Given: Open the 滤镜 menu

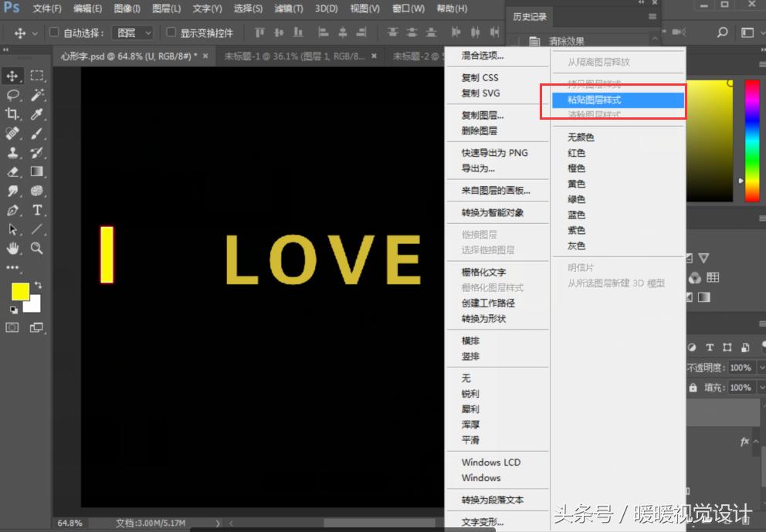Looking at the screenshot, I should point(288,8).
